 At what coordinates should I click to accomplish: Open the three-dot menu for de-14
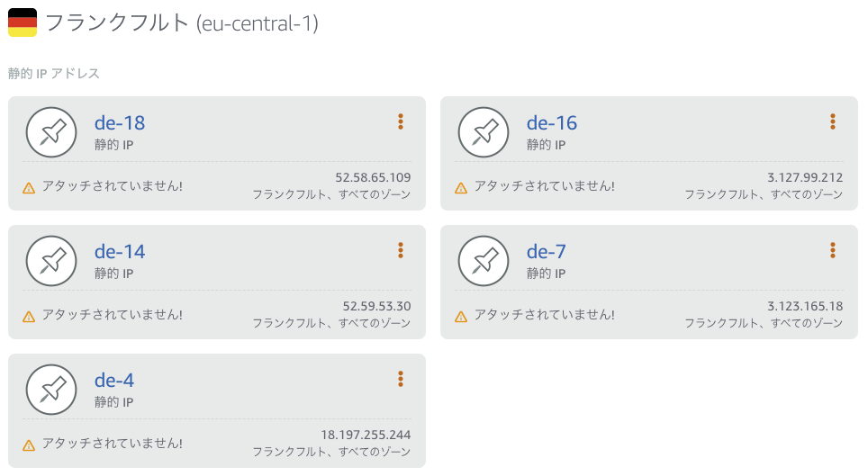pos(401,250)
